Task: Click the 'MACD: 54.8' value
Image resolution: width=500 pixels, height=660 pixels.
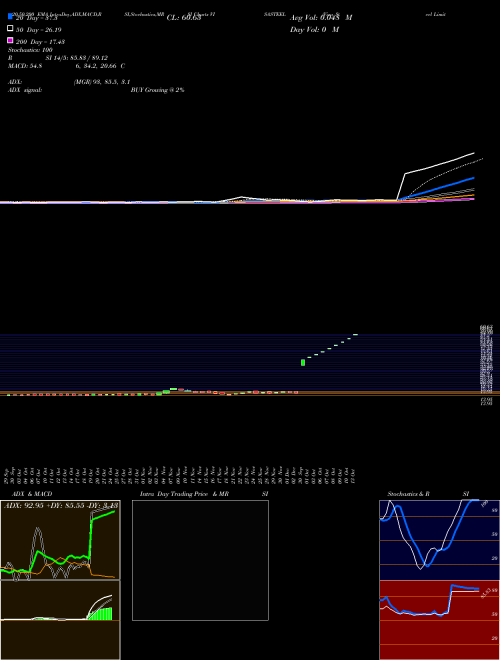Action: pyautogui.click(x=25, y=66)
